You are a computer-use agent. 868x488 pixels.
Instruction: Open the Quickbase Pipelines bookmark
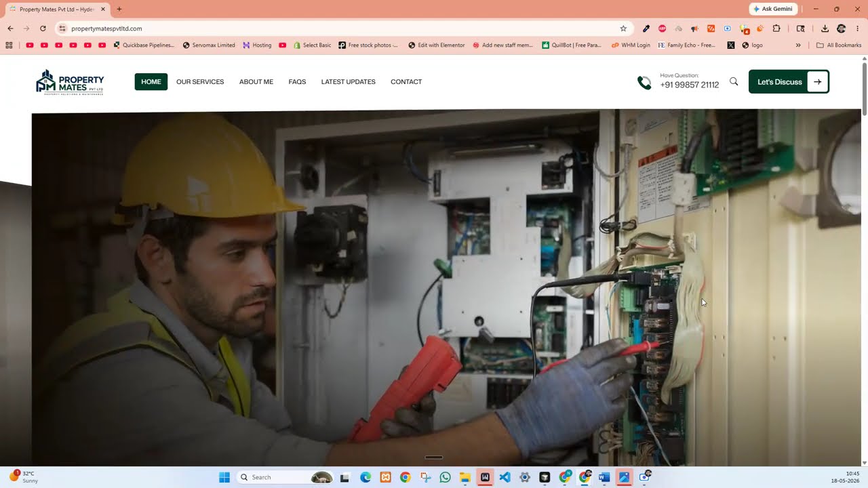144,45
